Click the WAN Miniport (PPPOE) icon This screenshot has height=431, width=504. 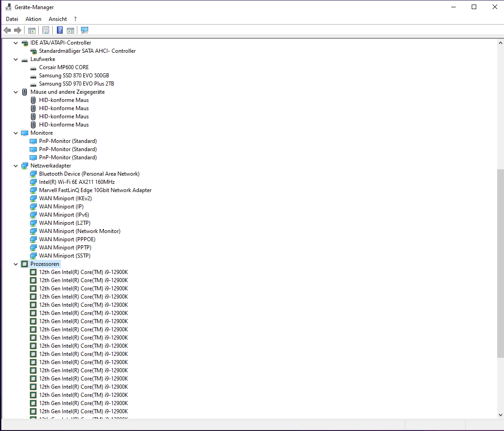[33, 240]
